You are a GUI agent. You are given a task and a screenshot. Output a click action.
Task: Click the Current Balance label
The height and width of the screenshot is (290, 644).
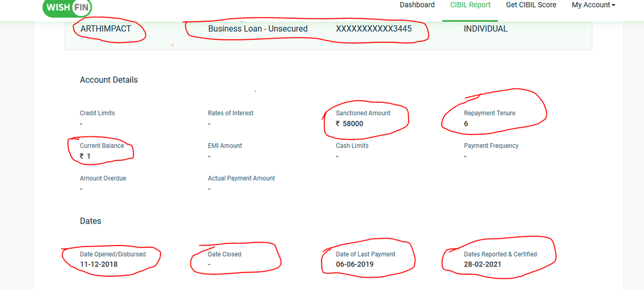pyautogui.click(x=102, y=146)
